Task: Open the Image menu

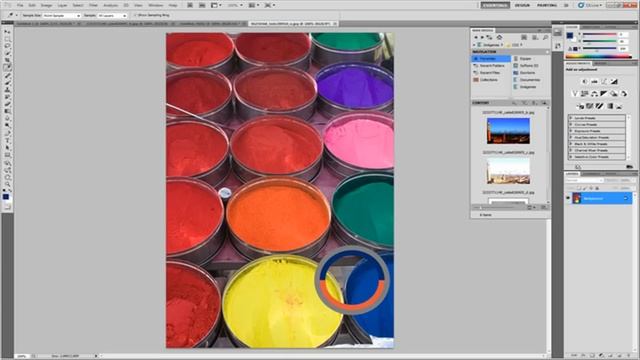Action: click(x=46, y=5)
